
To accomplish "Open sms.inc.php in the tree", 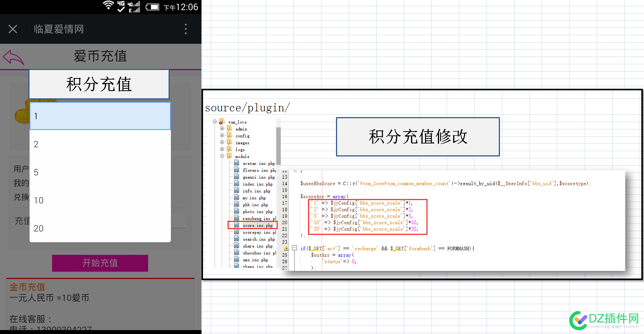I will coord(255,260).
